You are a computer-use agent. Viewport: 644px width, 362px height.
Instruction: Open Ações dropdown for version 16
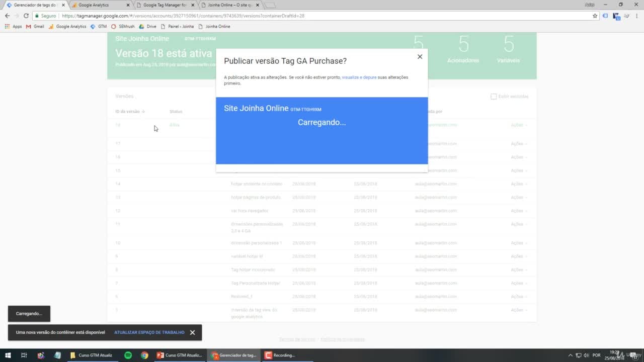(x=519, y=157)
